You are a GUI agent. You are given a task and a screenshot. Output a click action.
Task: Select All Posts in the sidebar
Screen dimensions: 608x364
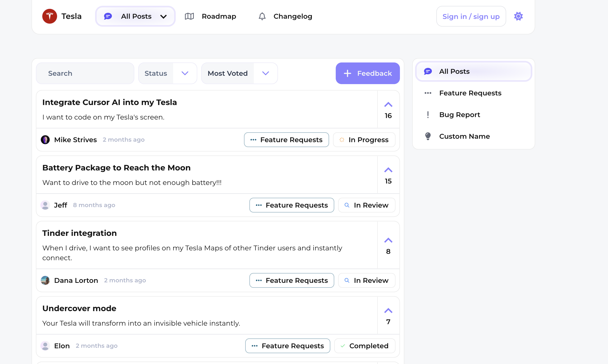pyautogui.click(x=474, y=71)
